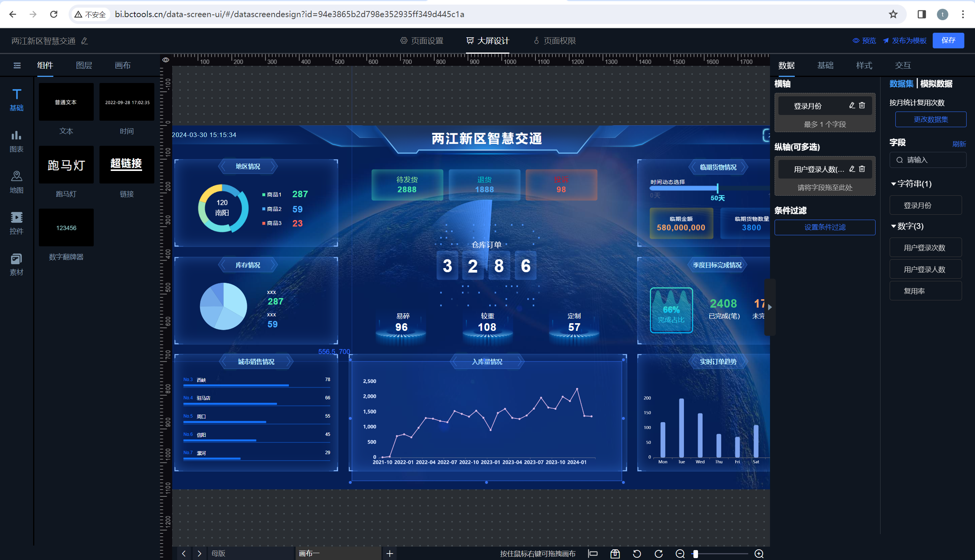Click the zoom out magnifier icon
The image size is (975, 560).
(x=680, y=554)
